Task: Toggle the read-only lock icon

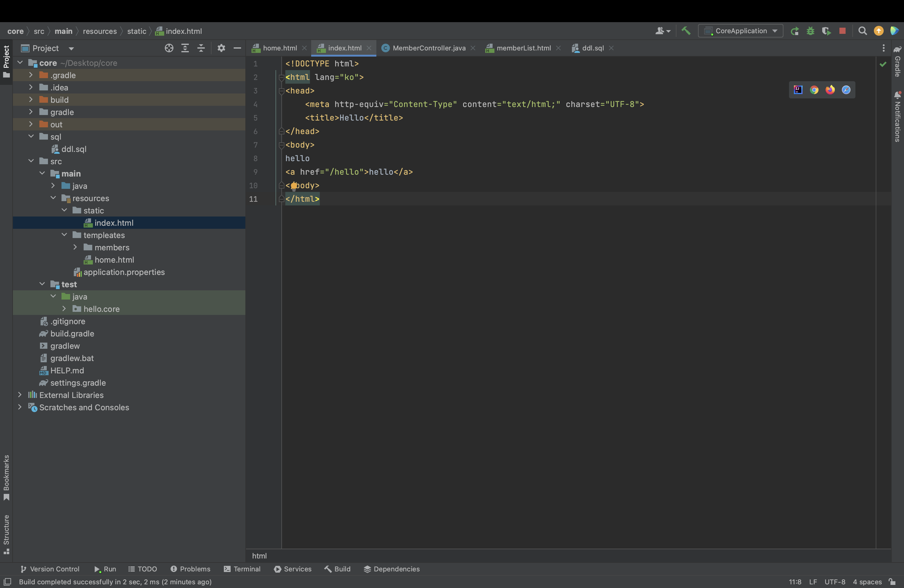Action: tap(892, 582)
